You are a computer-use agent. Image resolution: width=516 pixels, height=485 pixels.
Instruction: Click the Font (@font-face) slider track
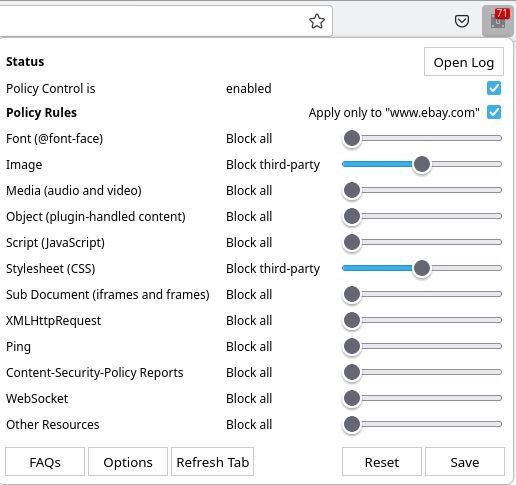coord(422,138)
